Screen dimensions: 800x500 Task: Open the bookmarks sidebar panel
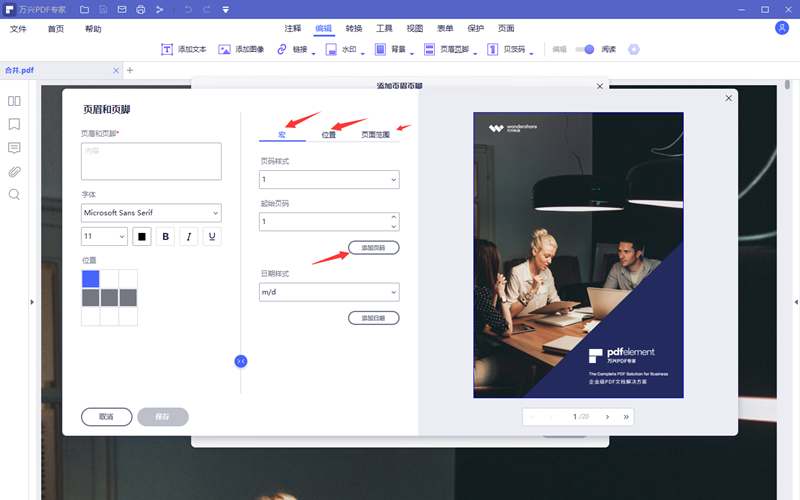point(14,124)
